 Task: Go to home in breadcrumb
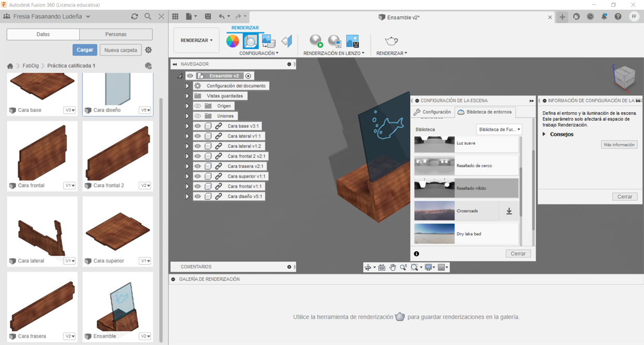pyautogui.click(x=10, y=66)
